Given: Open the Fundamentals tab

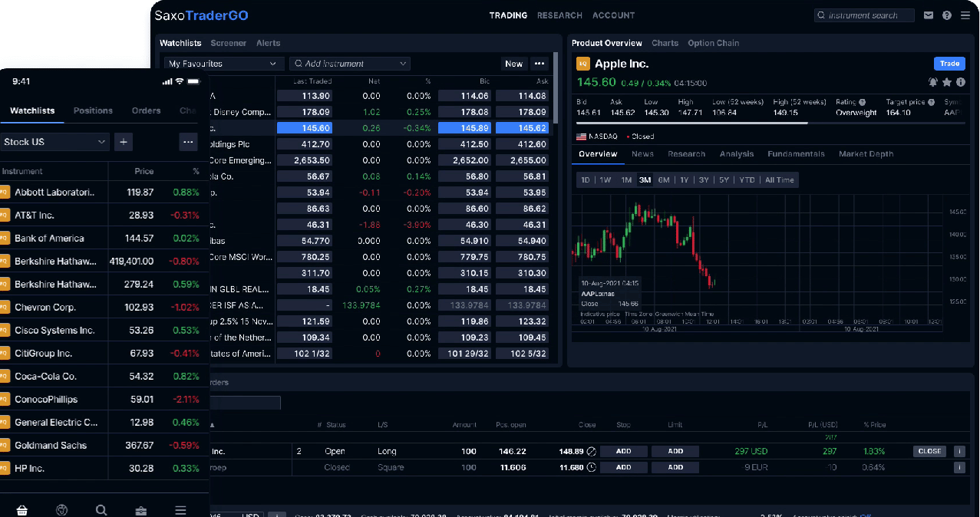Looking at the screenshot, I should coord(796,154).
